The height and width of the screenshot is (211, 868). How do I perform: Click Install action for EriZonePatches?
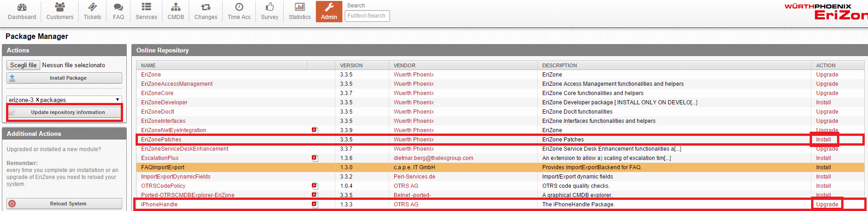[824, 140]
